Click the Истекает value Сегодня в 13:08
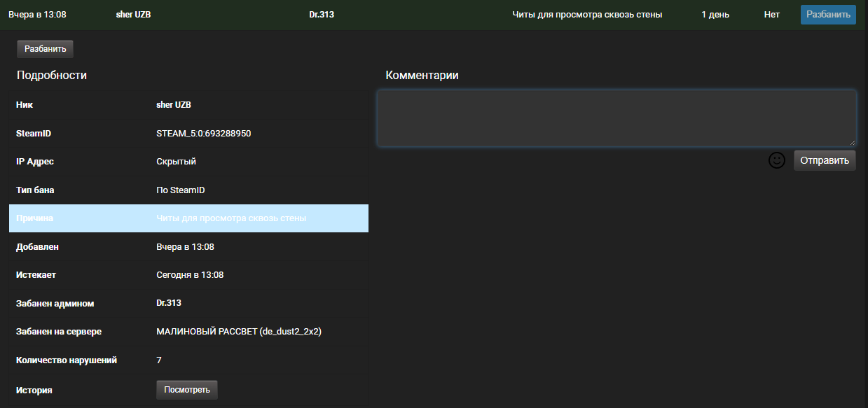 point(190,275)
